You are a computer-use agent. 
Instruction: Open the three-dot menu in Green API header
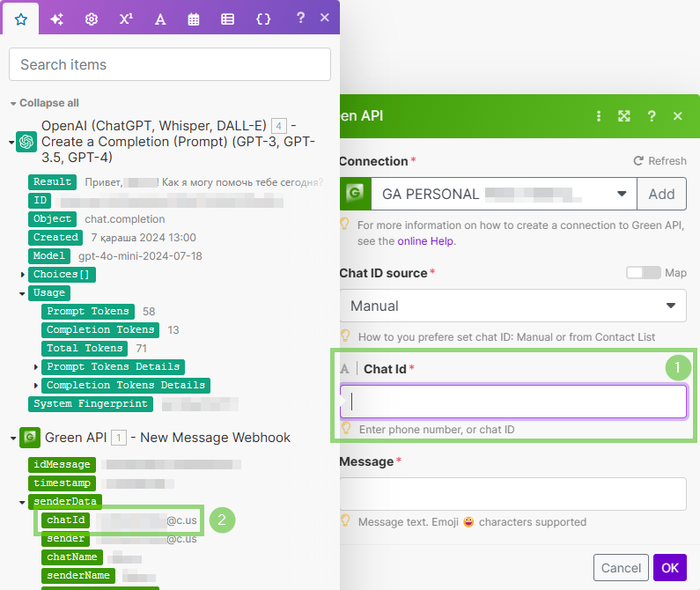tap(599, 116)
